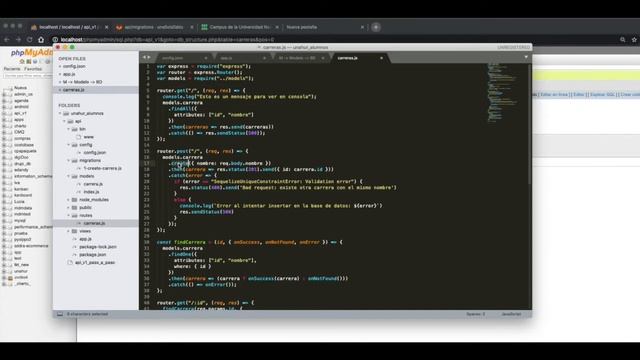Image resolution: width=640 pixels, height=360 pixels.
Task: Click phpMyAdmin home icon under the logo
Action: [x=22, y=62]
